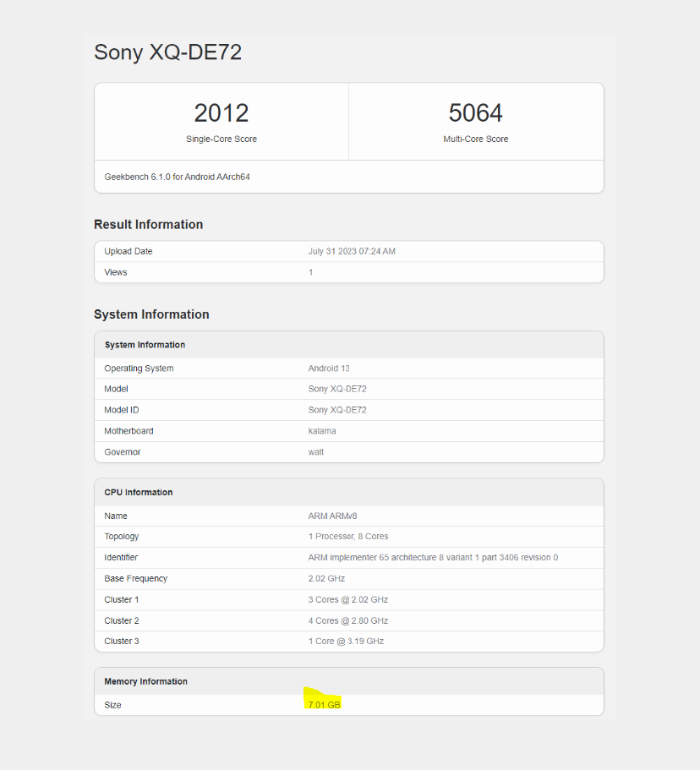Click the Memory Information table header

coord(145,681)
